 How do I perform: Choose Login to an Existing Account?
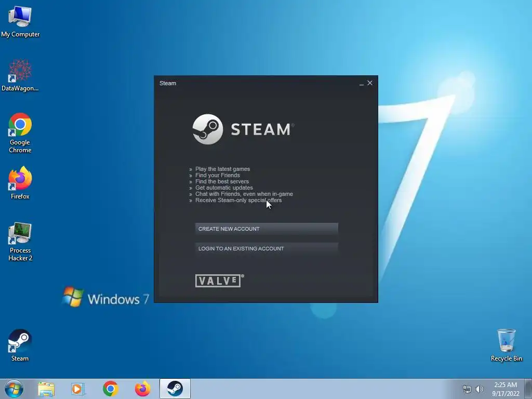click(267, 248)
